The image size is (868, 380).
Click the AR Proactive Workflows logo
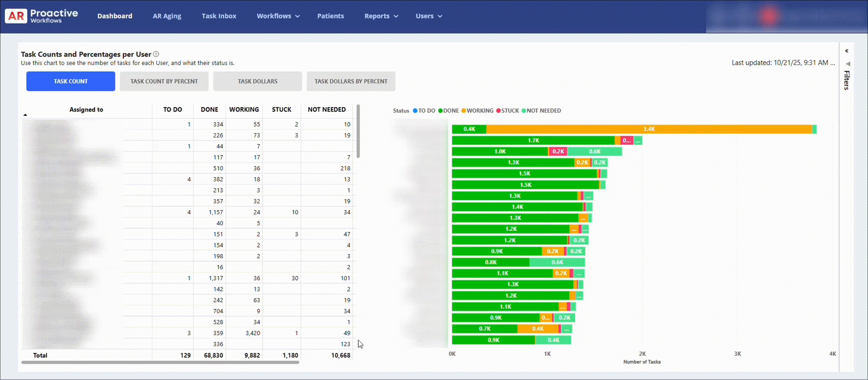pyautogui.click(x=41, y=16)
